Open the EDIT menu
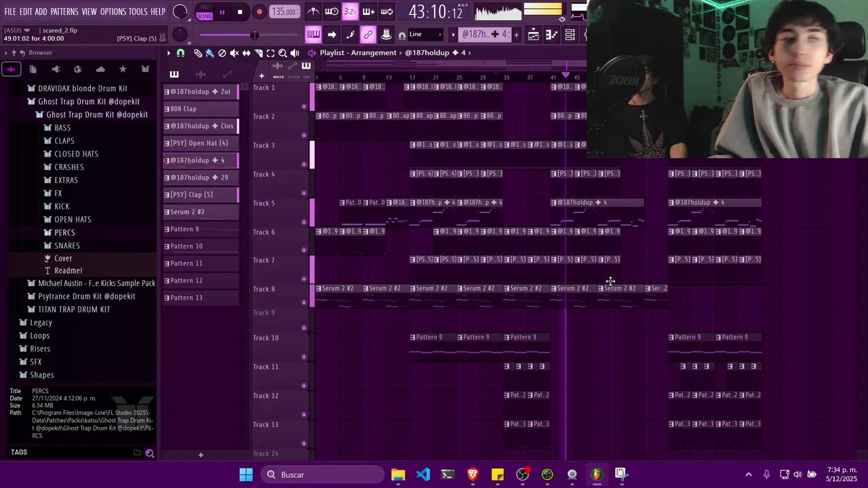This screenshot has width=868, height=488. coord(26,12)
